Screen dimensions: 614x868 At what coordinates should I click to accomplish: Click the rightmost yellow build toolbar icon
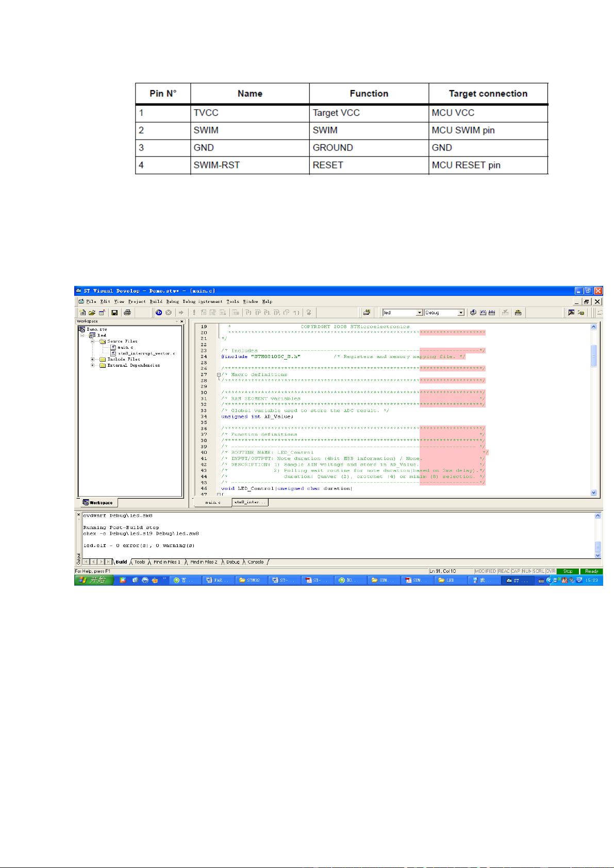pos(518,313)
